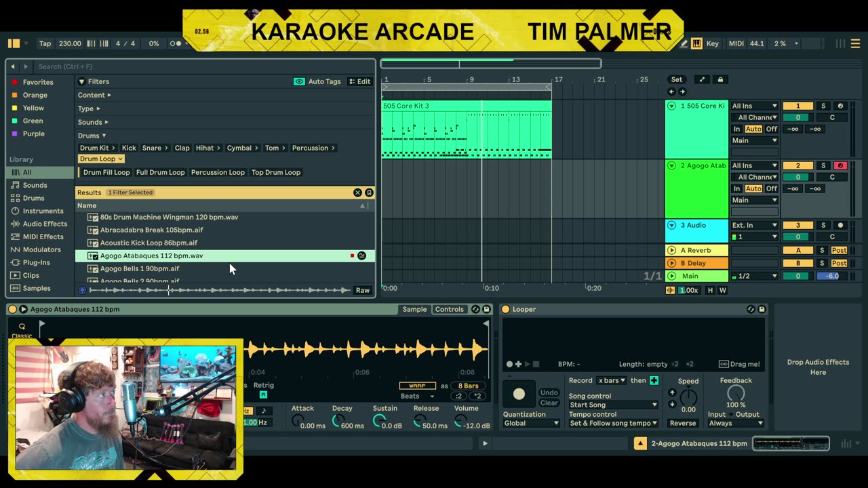Image resolution: width=868 pixels, height=488 pixels.
Task: Jump to next locator arrow
Action: point(682,91)
